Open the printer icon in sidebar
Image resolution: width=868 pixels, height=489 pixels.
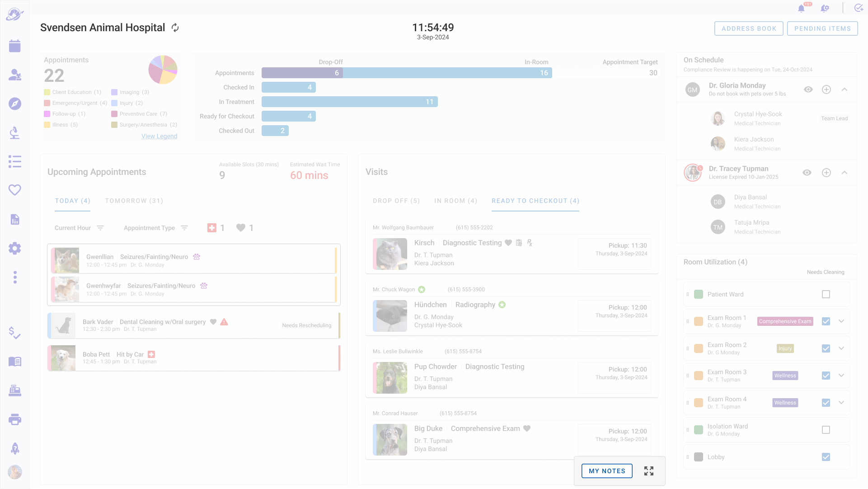[15, 419]
